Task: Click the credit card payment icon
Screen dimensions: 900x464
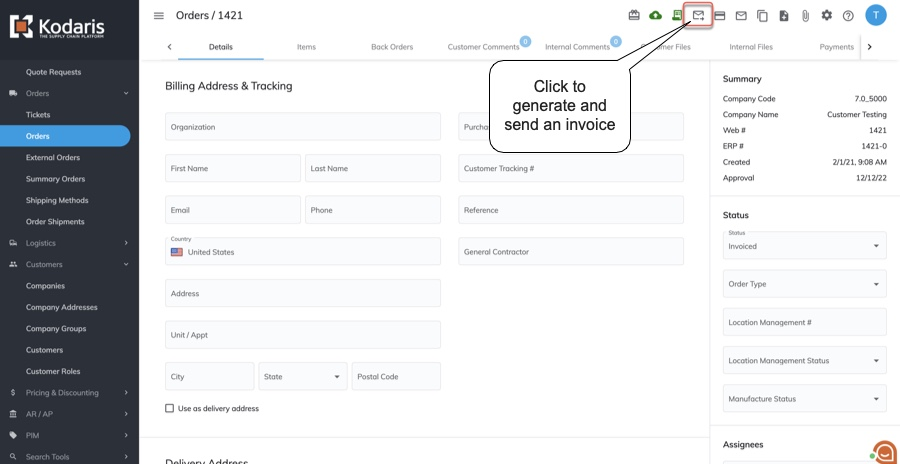Action: (x=719, y=16)
